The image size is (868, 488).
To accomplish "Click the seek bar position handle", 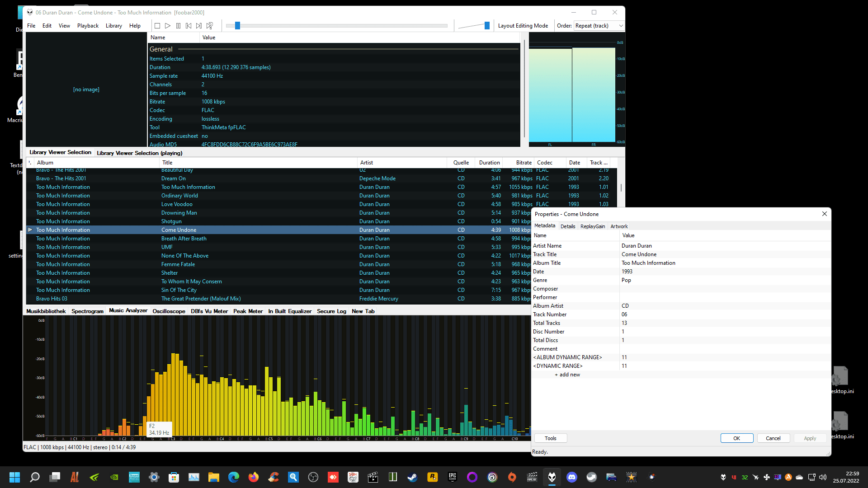I will [237, 26].
